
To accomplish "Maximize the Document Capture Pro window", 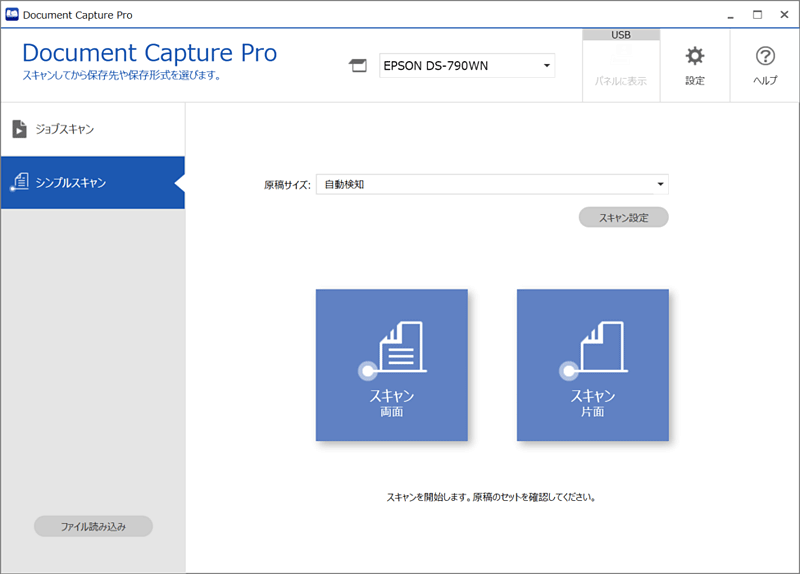I will [x=757, y=15].
